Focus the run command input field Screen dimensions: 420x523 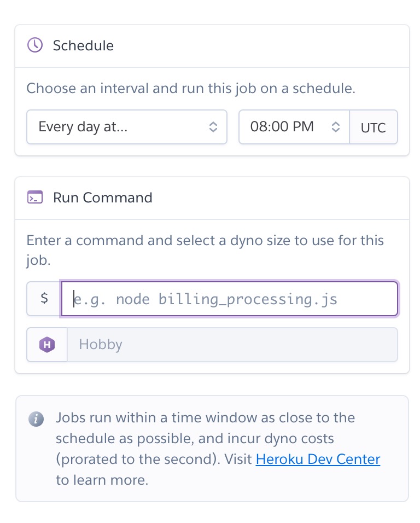tap(229, 299)
